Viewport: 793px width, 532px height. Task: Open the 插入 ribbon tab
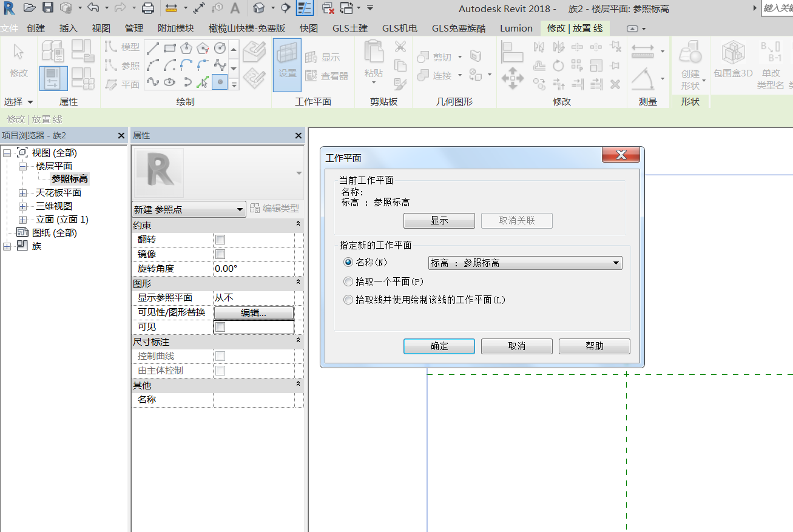coord(69,29)
